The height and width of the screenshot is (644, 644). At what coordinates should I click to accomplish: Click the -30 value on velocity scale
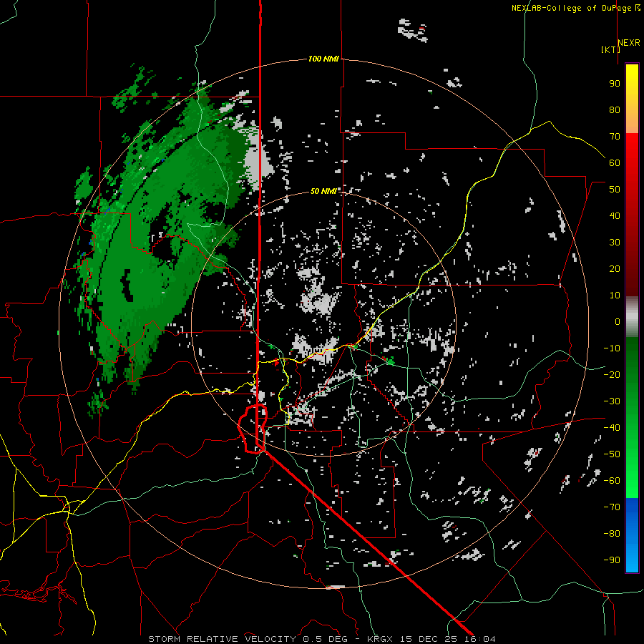coord(612,401)
